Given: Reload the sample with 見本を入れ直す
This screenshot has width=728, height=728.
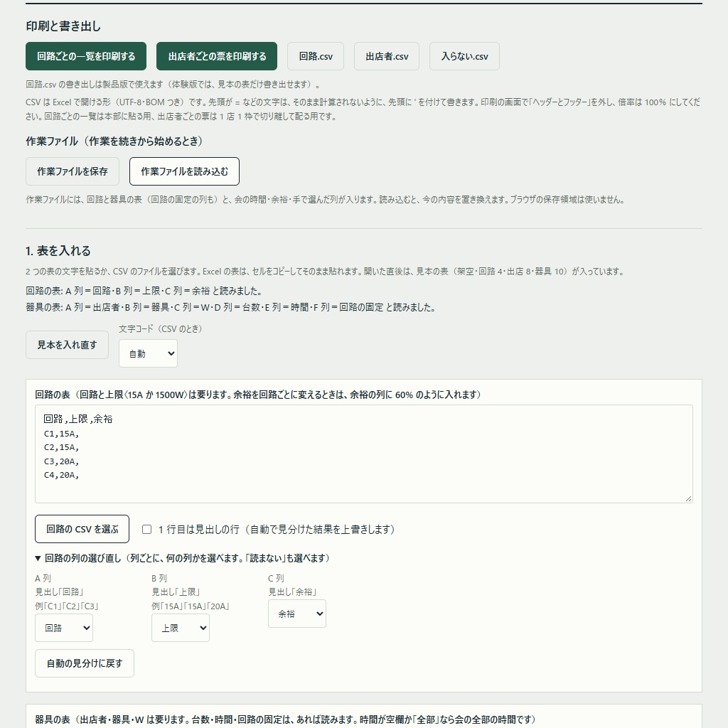Looking at the screenshot, I should pyautogui.click(x=67, y=345).
